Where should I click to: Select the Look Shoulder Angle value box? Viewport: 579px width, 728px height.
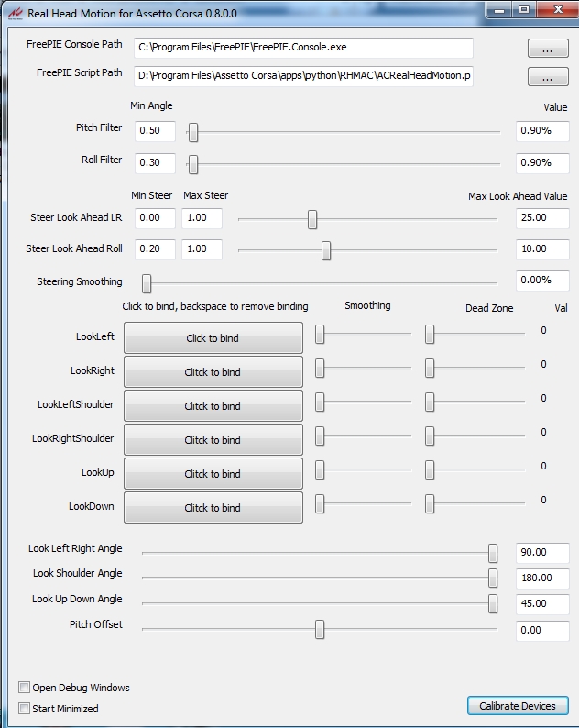tap(541, 579)
